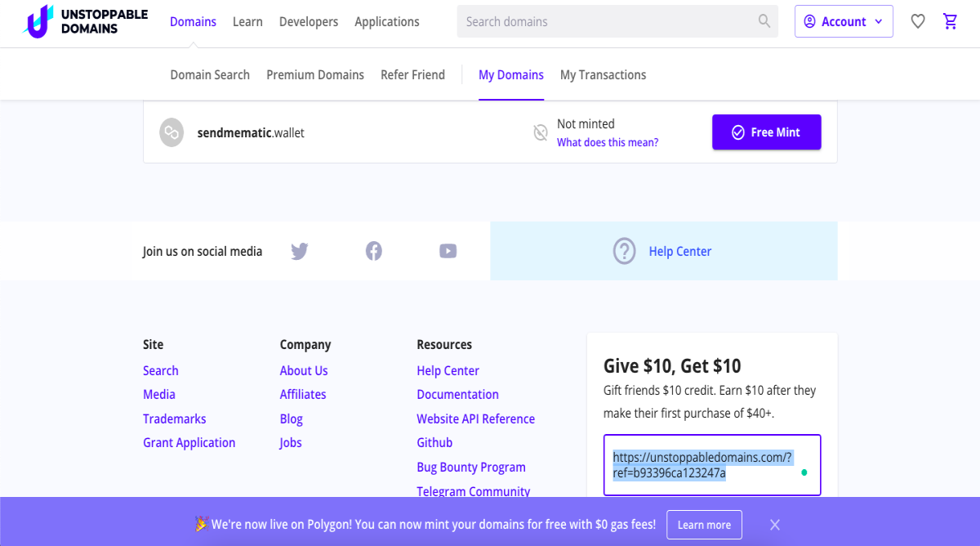980x546 pixels.
Task: Open the Blog link
Action: coord(292,418)
